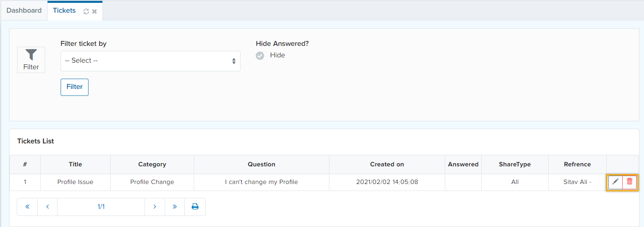Open the Profile Issue ticket title
The height and width of the screenshot is (227, 644).
click(75, 182)
